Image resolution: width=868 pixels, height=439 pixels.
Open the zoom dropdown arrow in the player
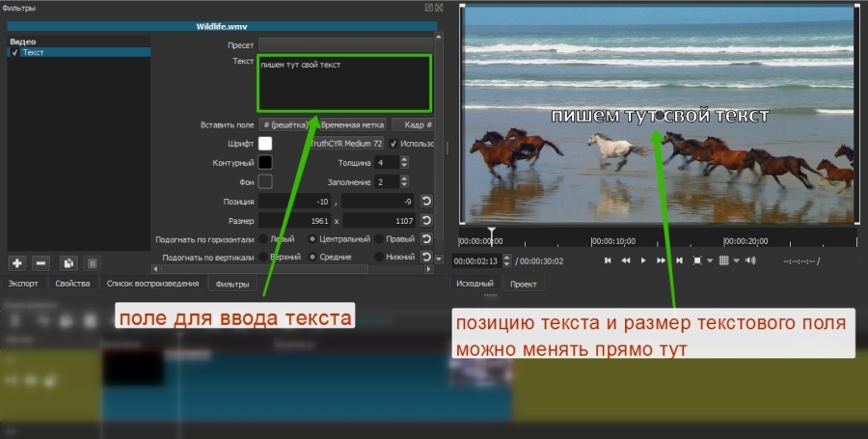point(710,261)
